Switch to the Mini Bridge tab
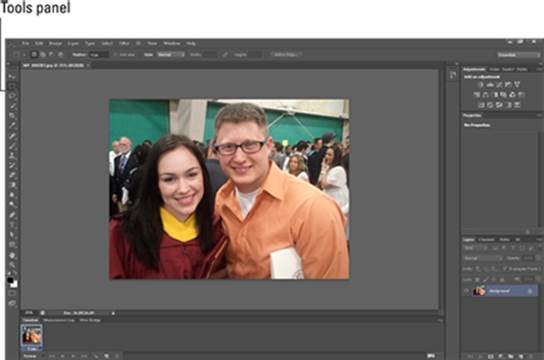The image size is (544, 360). tap(90, 320)
